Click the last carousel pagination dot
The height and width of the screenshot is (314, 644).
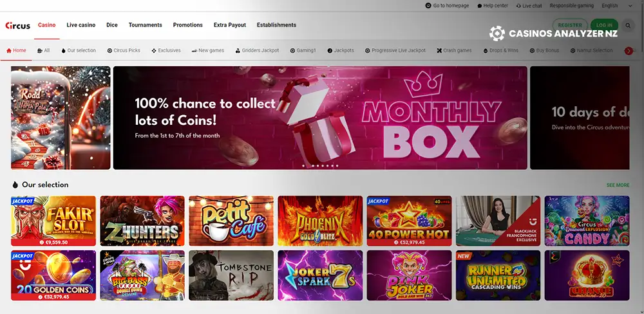337,166
